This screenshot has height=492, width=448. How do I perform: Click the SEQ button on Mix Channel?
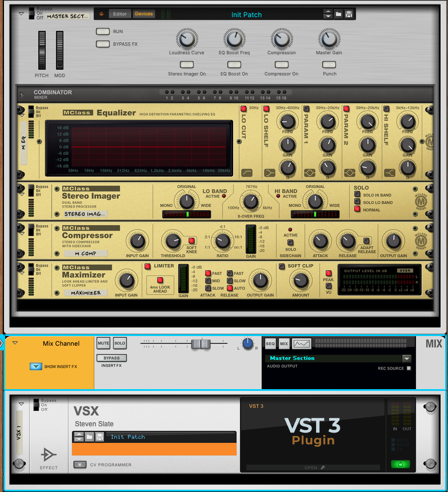click(270, 343)
